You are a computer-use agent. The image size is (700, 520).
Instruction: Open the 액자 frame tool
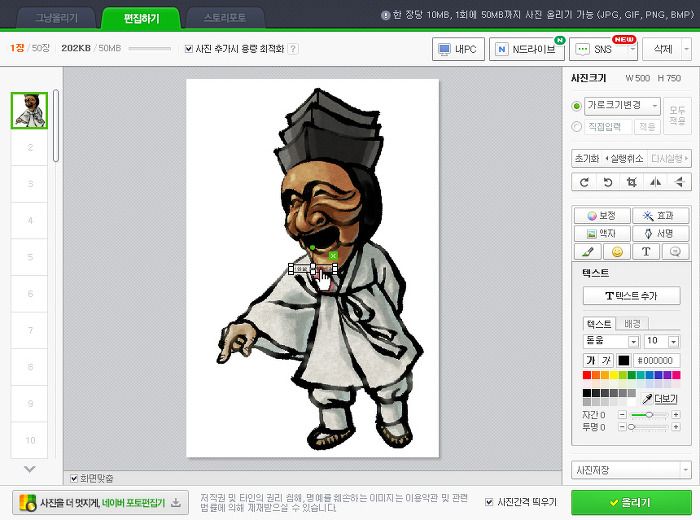602,233
